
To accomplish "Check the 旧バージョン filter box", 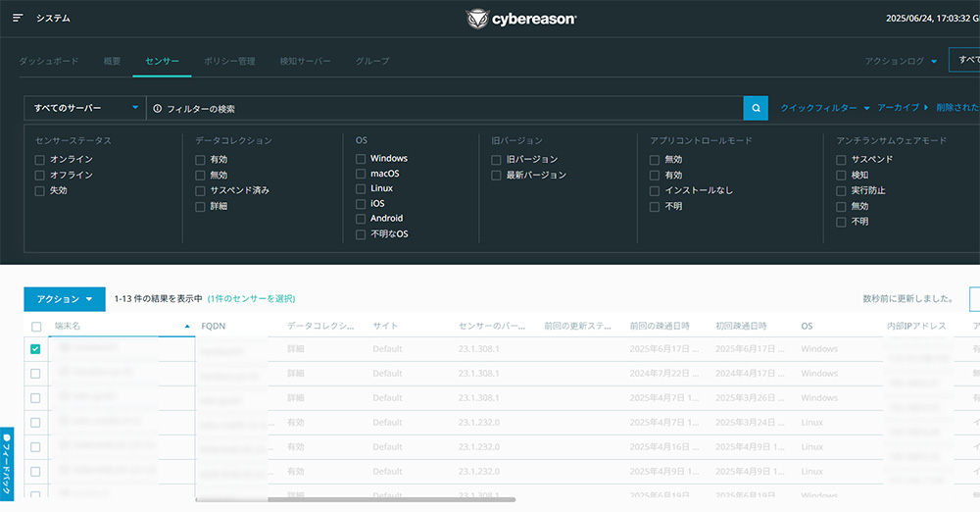I will 496,160.
